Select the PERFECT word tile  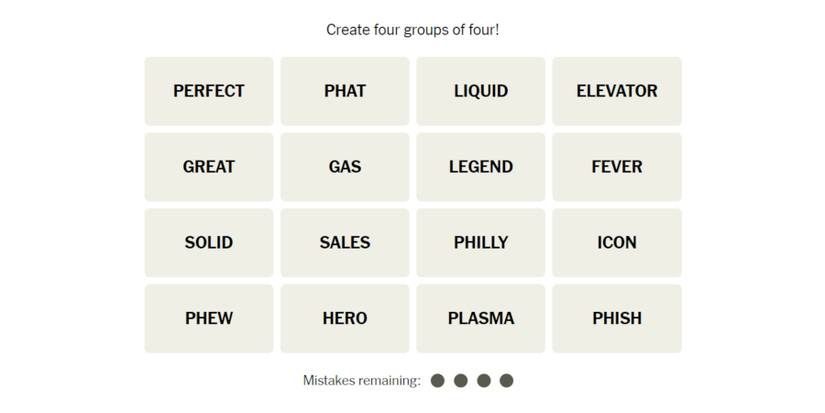point(208,91)
